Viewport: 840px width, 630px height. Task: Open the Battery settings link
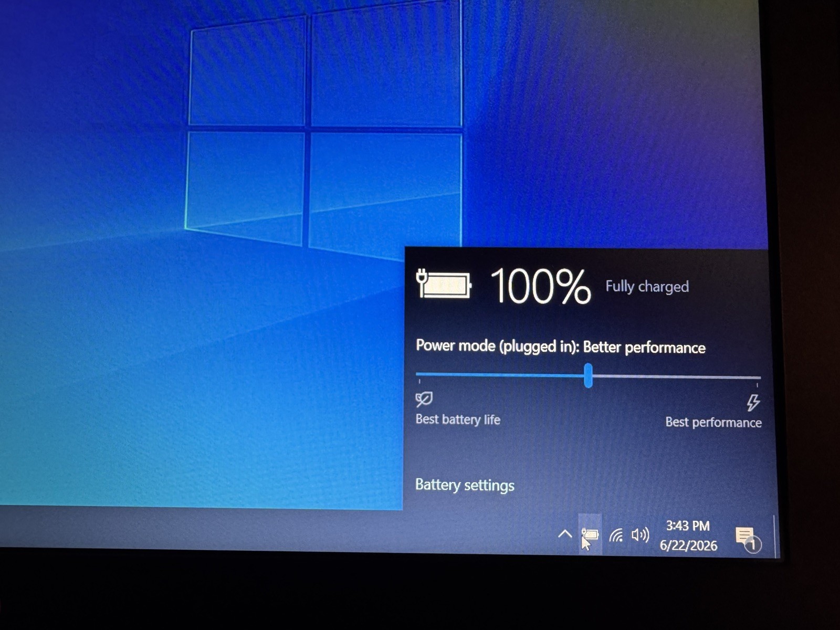tap(465, 485)
